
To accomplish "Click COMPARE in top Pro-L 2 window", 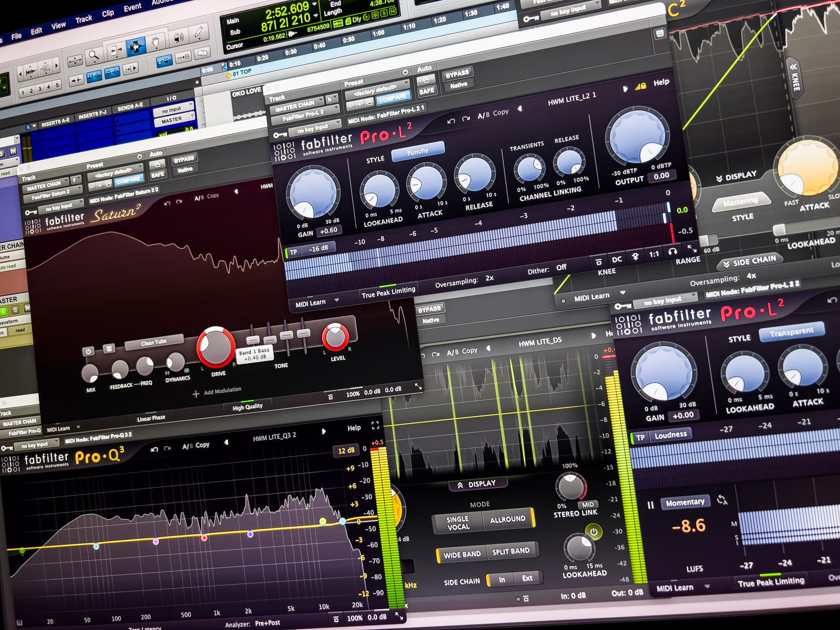I will click(x=393, y=98).
